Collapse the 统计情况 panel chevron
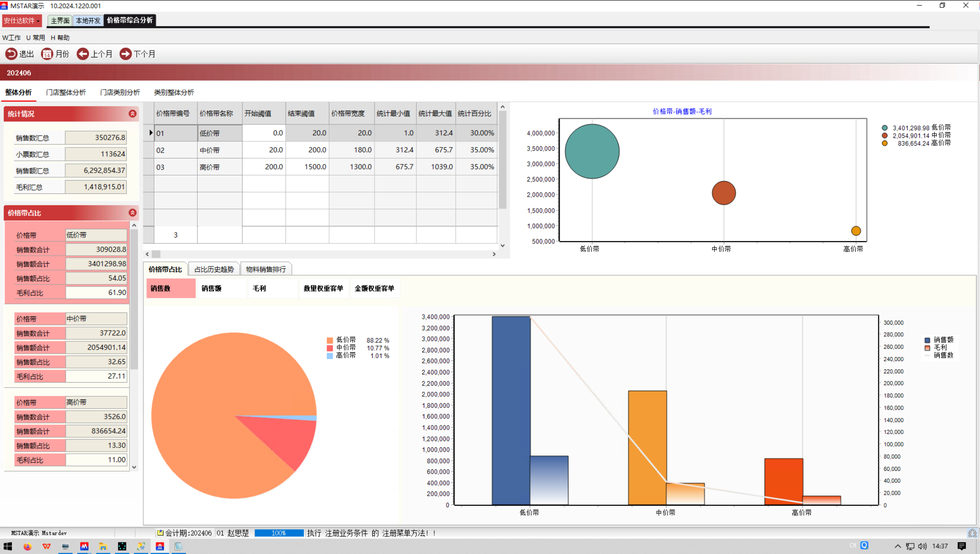This screenshot has height=554, width=980. (x=132, y=113)
